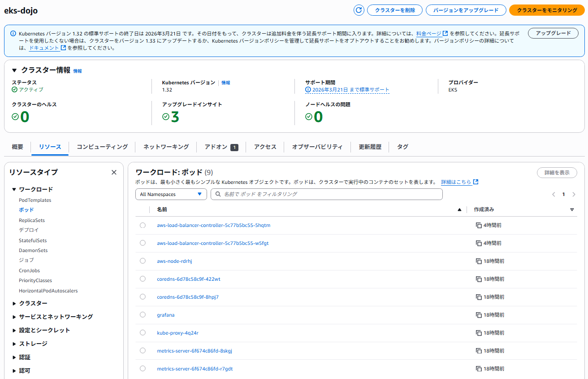The image size is (588, 379).
Task: Close the リソースタイプ side panel
Action: (x=114, y=172)
